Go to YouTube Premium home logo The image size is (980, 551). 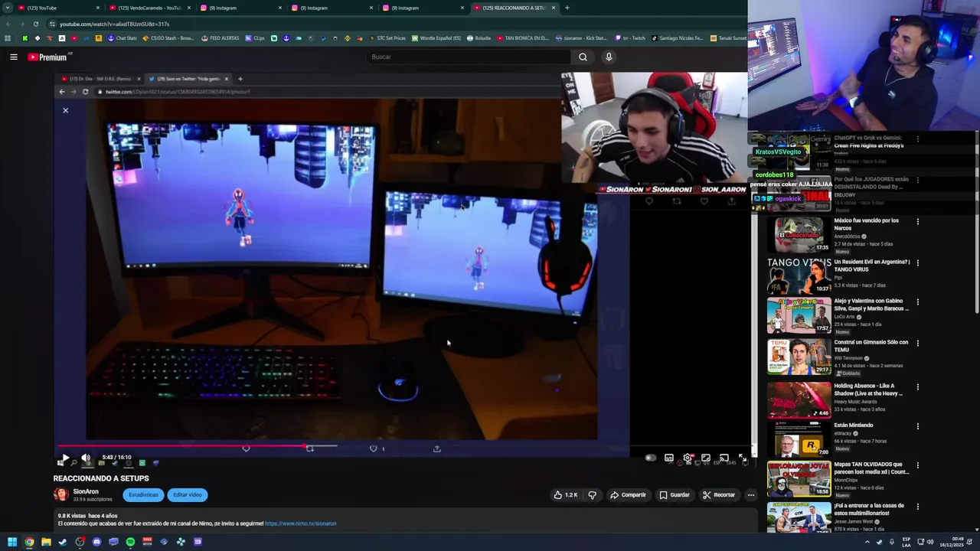48,57
